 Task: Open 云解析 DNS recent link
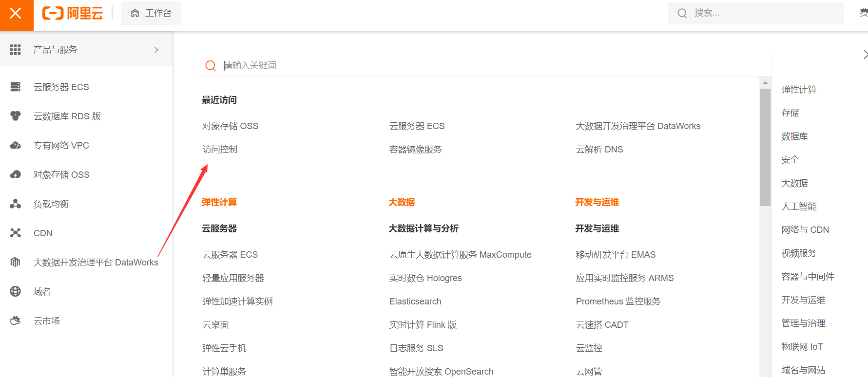coord(599,150)
